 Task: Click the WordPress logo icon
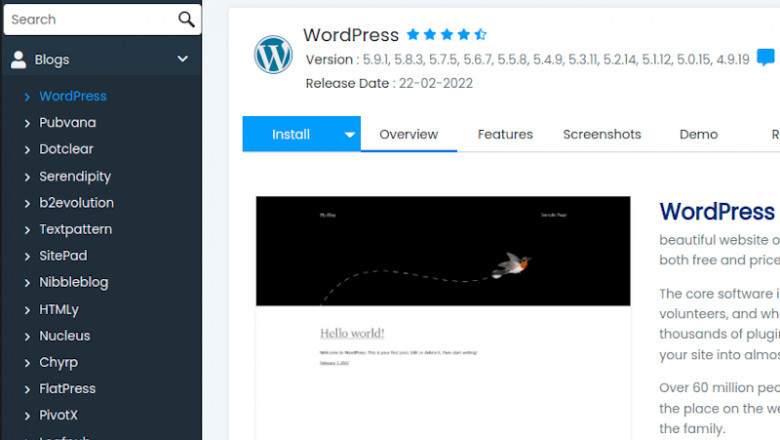[x=273, y=55]
